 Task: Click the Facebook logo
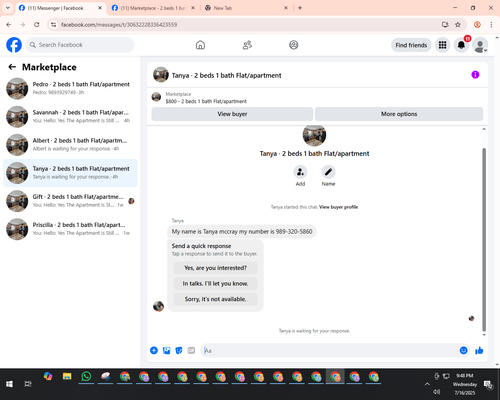(14, 45)
